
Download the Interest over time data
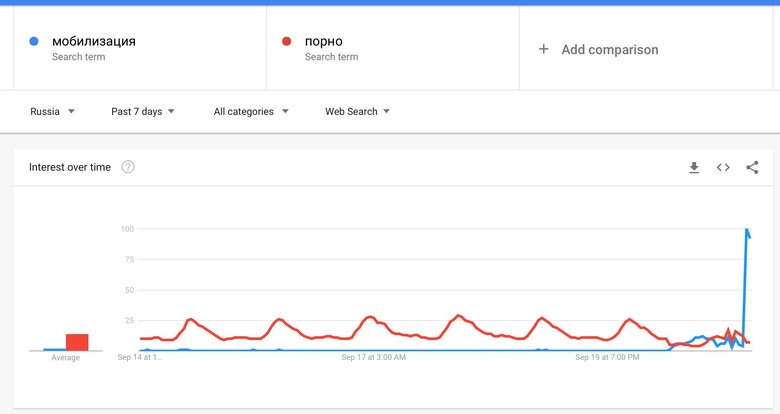coord(694,168)
